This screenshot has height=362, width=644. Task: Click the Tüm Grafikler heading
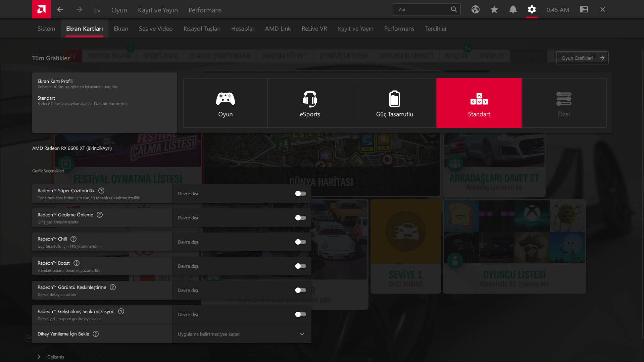pos(51,58)
